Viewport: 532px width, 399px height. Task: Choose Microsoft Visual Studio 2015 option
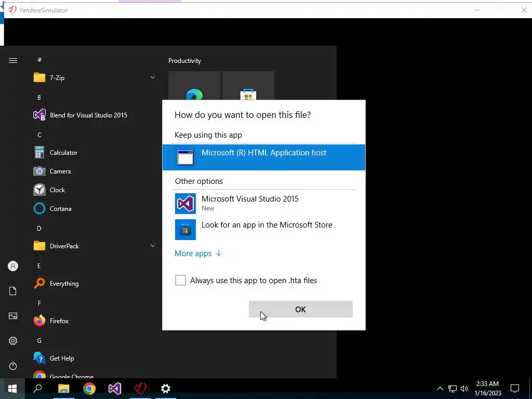264,204
